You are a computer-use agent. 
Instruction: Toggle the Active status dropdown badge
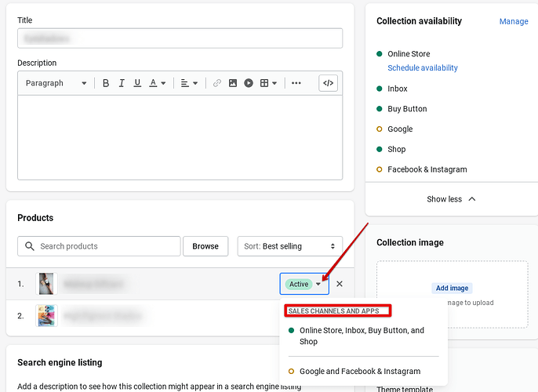(304, 284)
